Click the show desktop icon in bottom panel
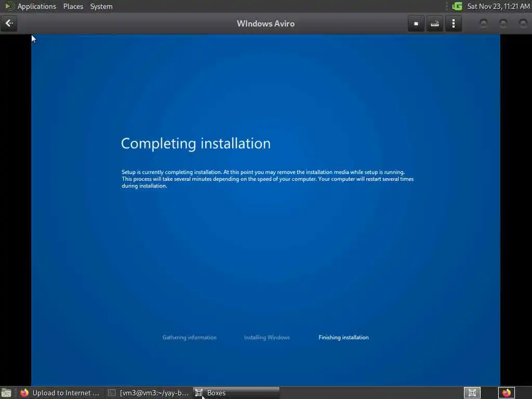 6,393
